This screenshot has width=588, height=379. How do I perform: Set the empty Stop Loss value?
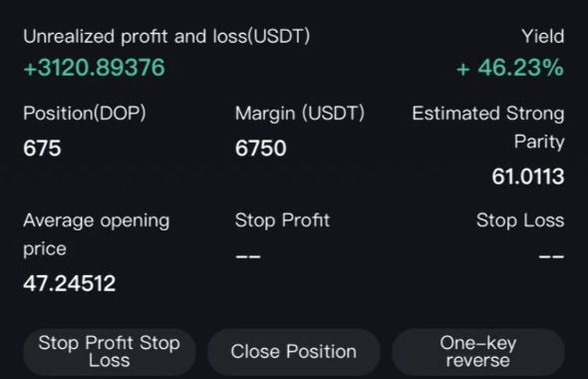point(551,256)
